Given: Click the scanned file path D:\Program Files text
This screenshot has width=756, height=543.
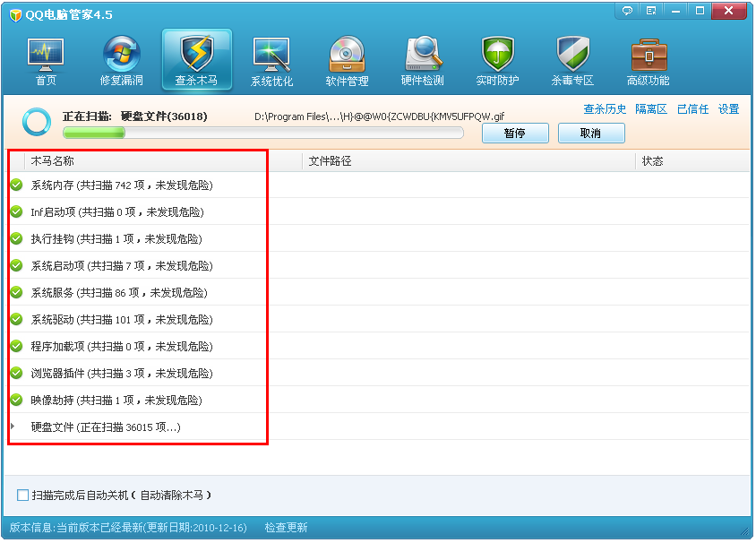Looking at the screenshot, I should coord(380,116).
